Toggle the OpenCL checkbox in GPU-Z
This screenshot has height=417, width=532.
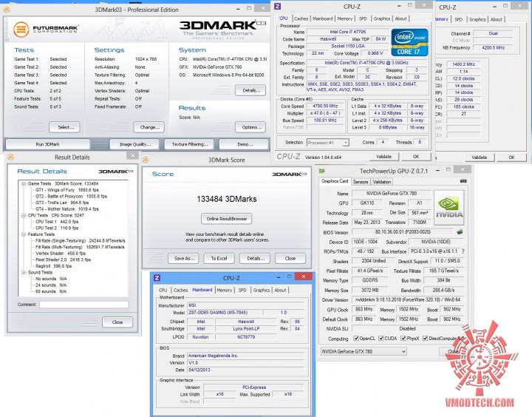pyautogui.click(x=356, y=338)
